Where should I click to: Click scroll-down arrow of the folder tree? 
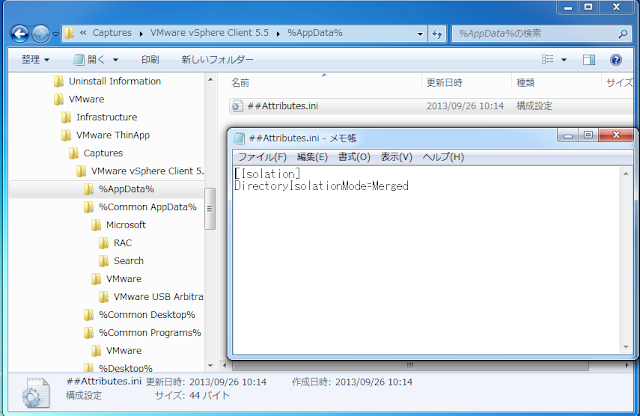point(210,366)
